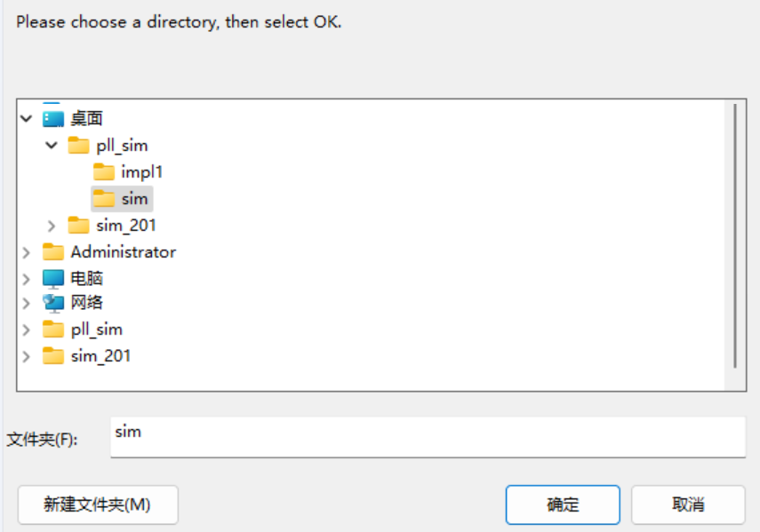This screenshot has height=532, width=760.
Task: Click the bottom-level pll_sim folder icon
Action: click(52, 330)
